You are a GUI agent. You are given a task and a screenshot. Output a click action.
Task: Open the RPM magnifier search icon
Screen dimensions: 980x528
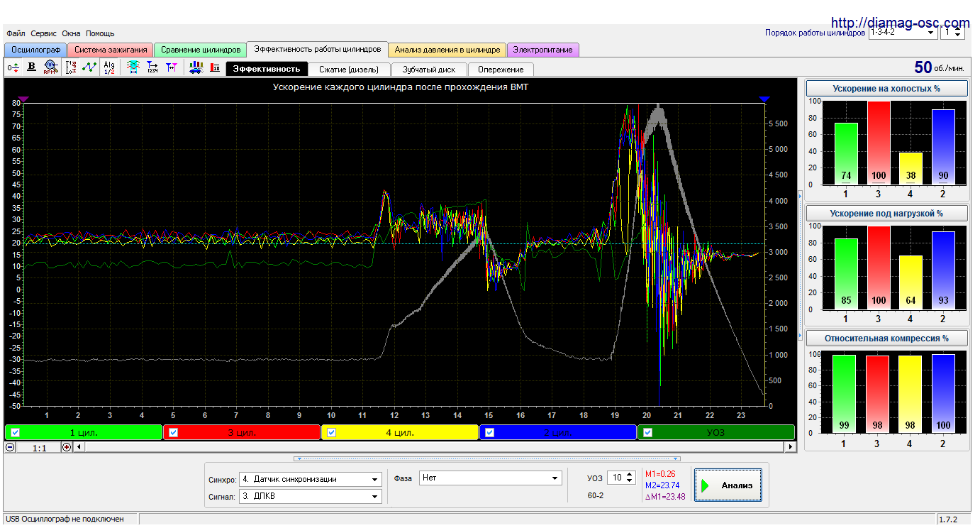50,67
